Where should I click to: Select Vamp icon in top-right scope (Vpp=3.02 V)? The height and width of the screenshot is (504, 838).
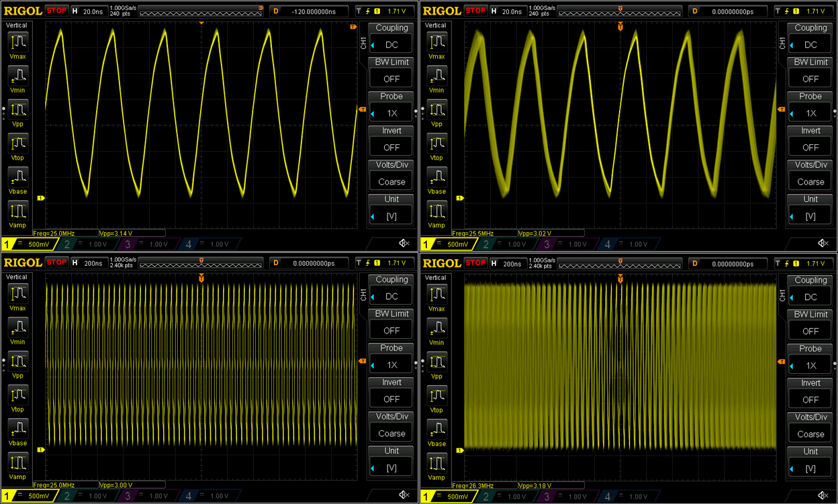tap(437, 210)
